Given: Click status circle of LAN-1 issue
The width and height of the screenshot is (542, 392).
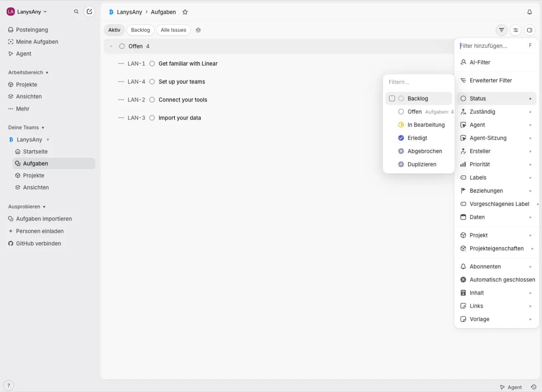Looking at the screenshot, I should (x=152, y=64).
